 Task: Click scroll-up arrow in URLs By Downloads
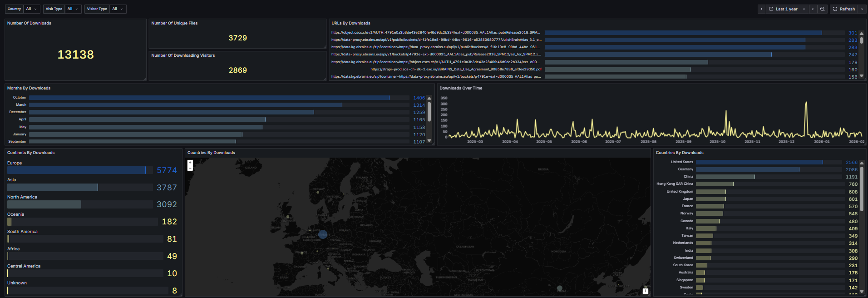(x=862, y=33)
